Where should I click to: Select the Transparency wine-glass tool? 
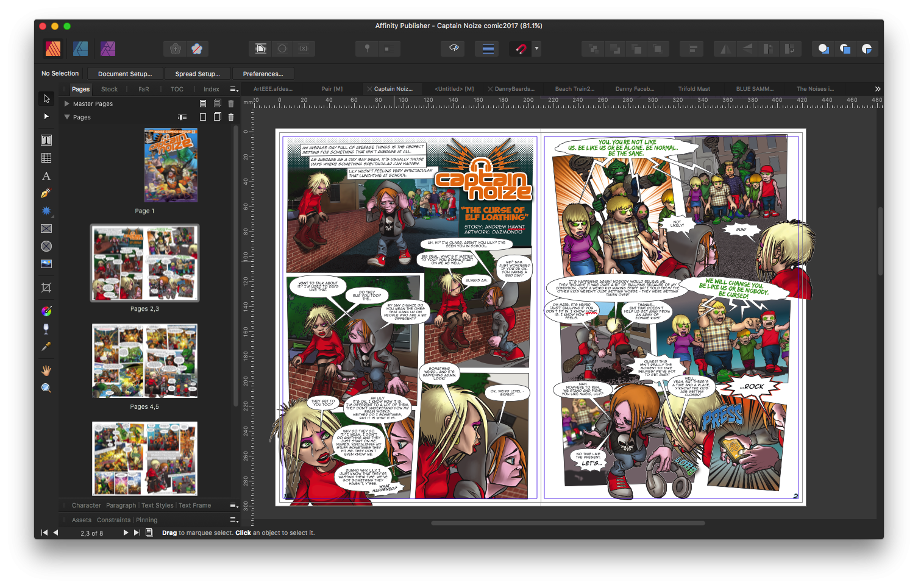click(46, 329)
